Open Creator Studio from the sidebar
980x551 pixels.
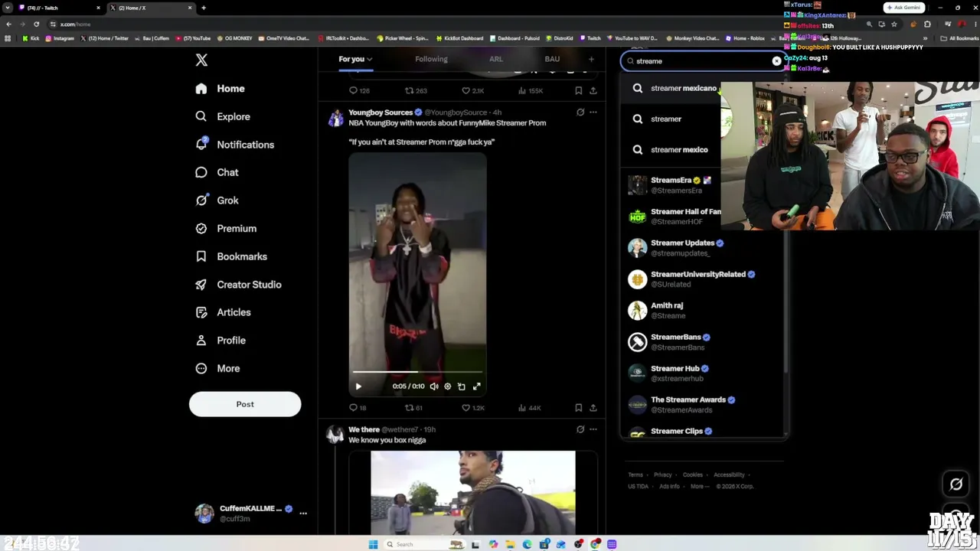(x=238, y=285)
